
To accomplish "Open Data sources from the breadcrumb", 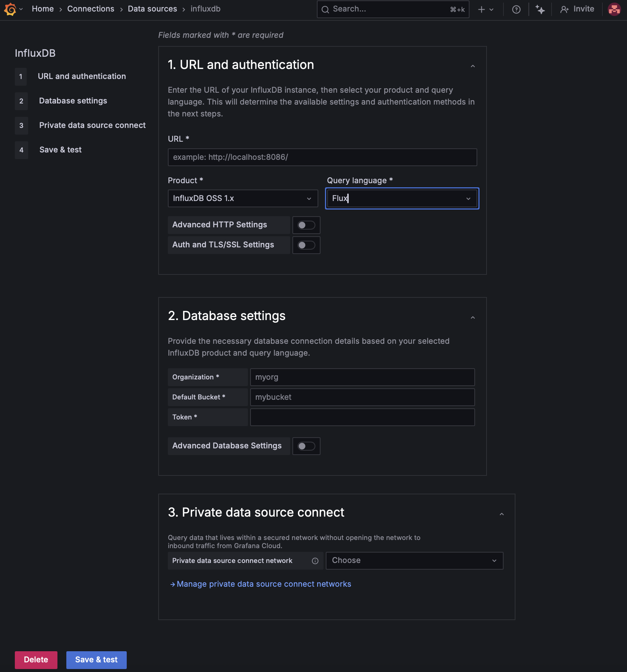I will tap(152, 9).
